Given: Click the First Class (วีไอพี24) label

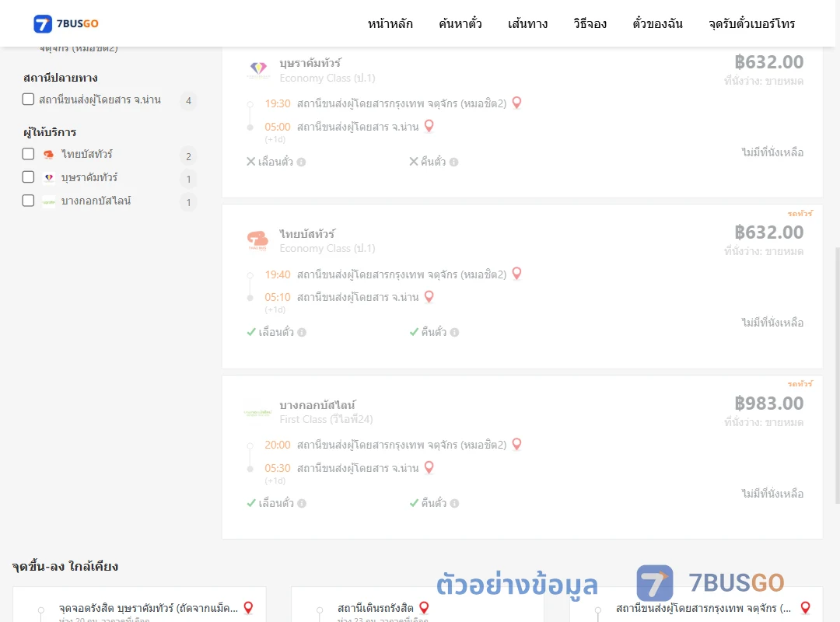Looking at the screenshot, I should pos(326,420).
